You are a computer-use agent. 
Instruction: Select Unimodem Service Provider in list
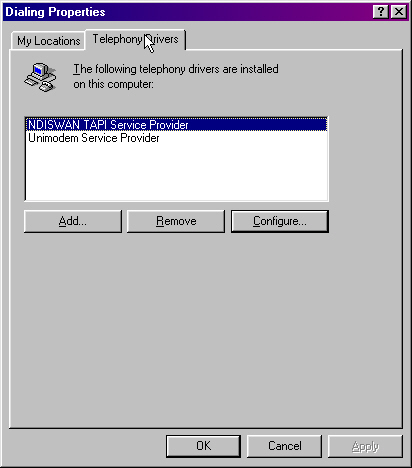tap(94, 138)
